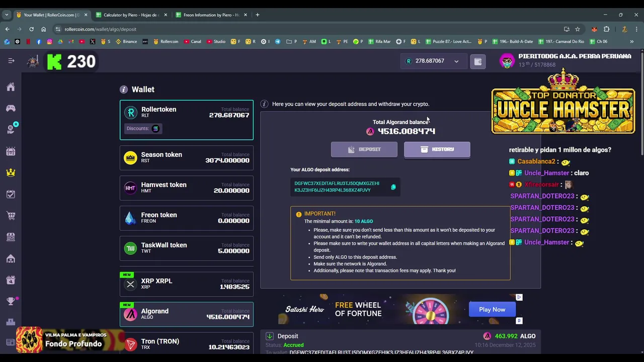Image resolution: width=644 pixels, height=362 pixels.
Task: Open the store via shopping cart icon
Action: 11,216
